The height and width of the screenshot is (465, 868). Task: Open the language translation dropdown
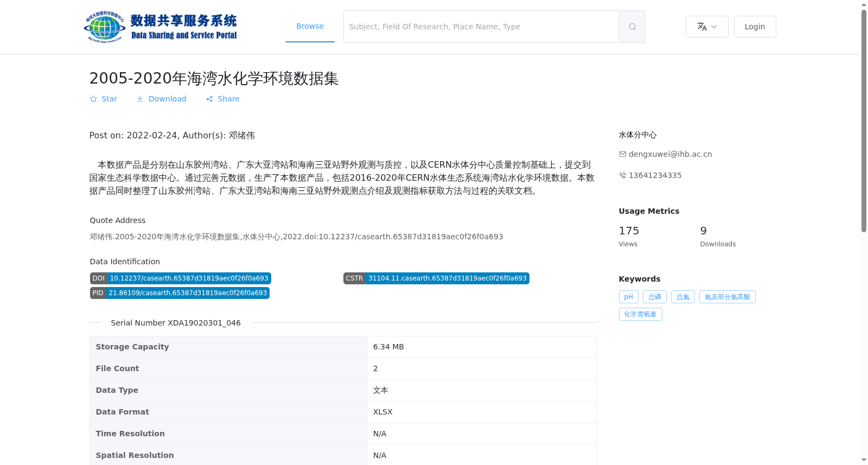707,27
